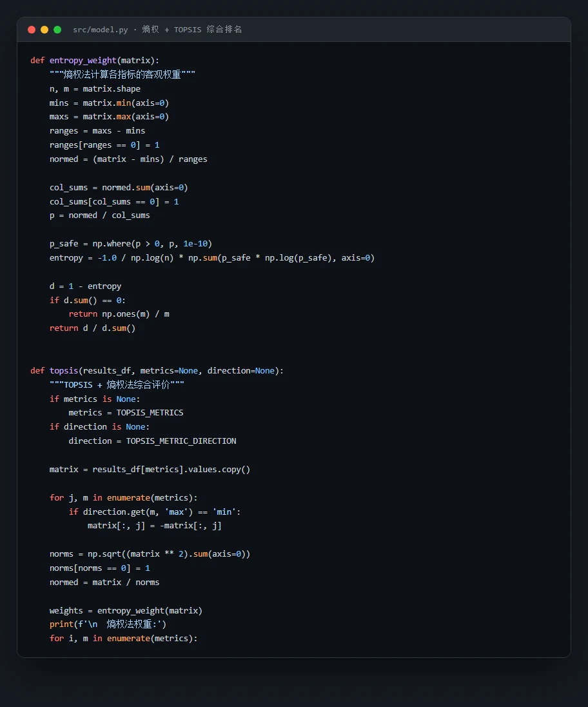The image size is (588, 707).
Task: Click the 'return d / d.sum()' line
Action: click(x=92, y=328)
